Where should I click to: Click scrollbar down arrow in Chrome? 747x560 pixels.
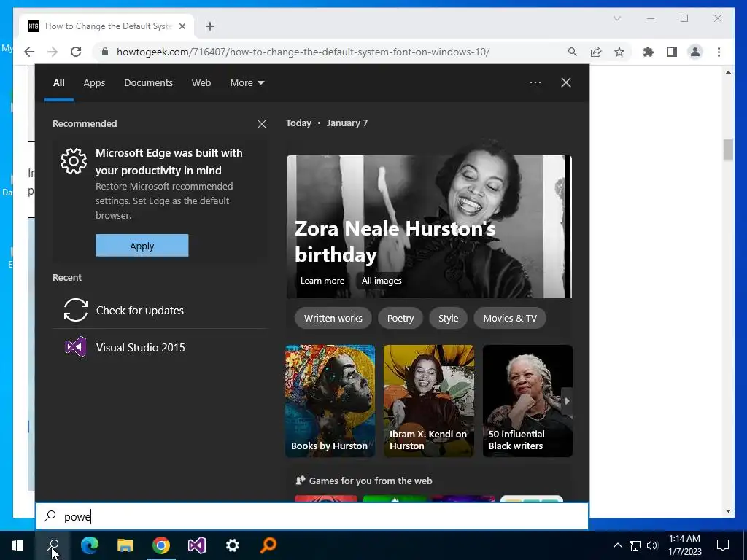pos(728,511)
